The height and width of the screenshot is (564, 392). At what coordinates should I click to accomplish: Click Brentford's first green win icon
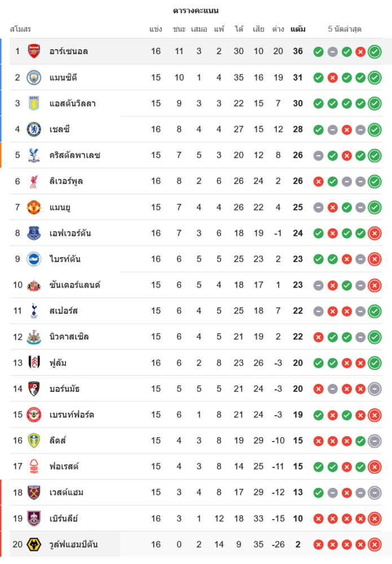(x=319, y=415)
